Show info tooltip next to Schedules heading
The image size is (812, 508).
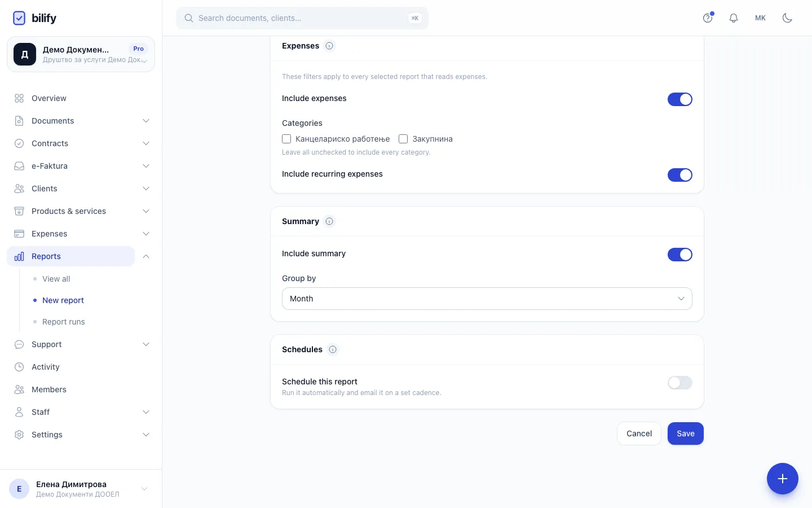click(x=333, y=349)
